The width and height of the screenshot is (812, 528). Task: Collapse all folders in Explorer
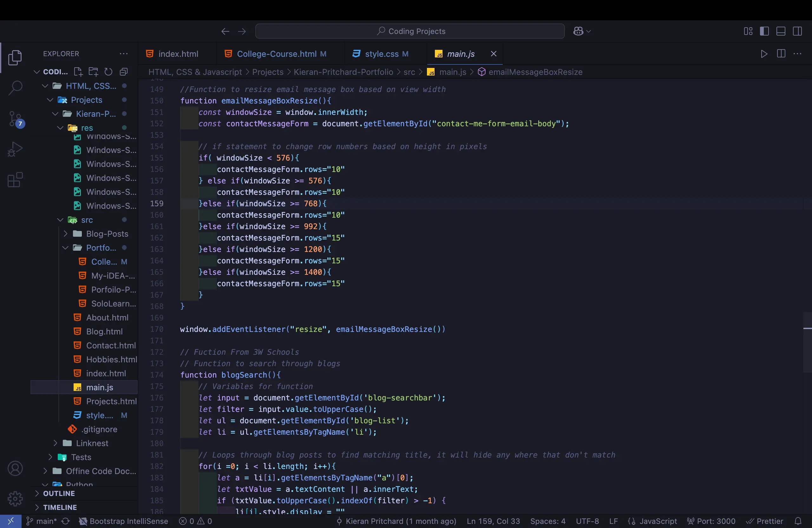[123, 72]
